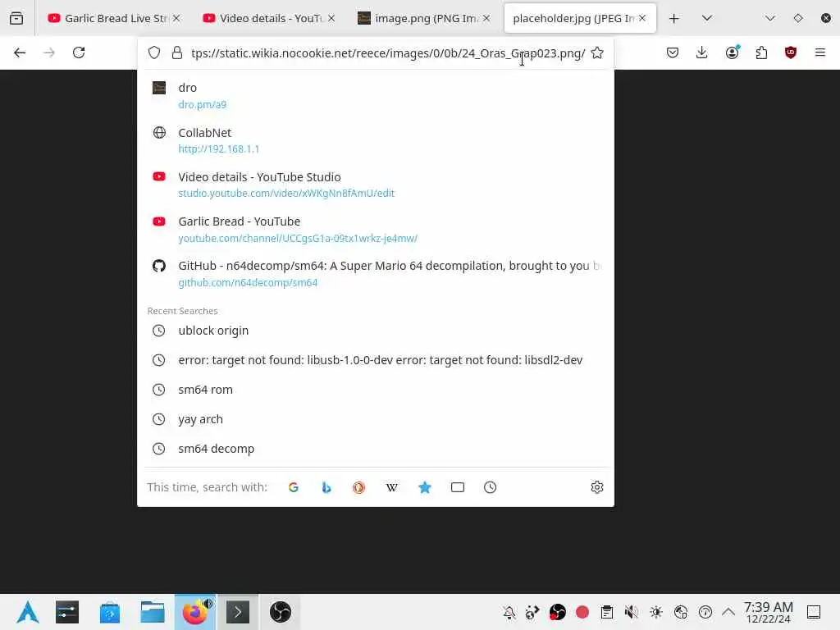Search this time with Wikipedia
Image resolution: width=840 pixels, height=630 pixels.
[x=391, y=487]
